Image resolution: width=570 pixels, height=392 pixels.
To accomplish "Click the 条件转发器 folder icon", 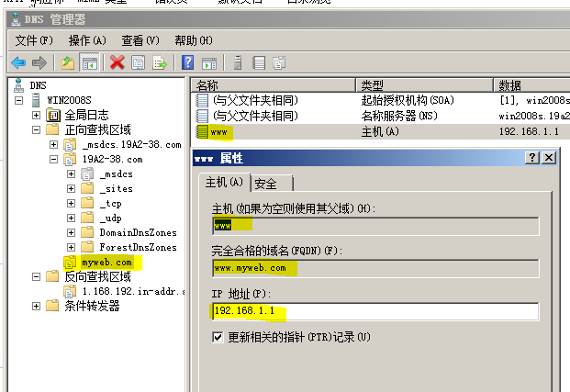I will coord(52,306).
